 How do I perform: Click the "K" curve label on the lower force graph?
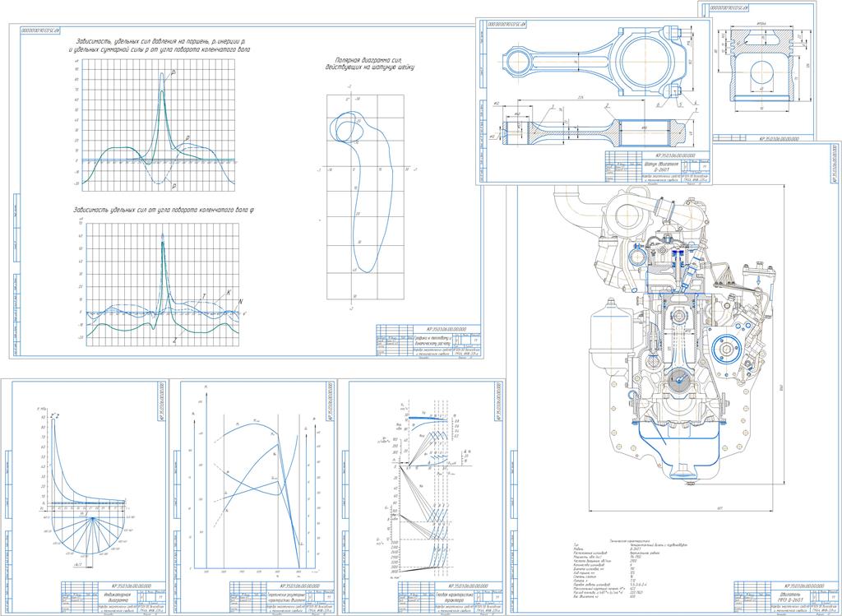[229, 293]
